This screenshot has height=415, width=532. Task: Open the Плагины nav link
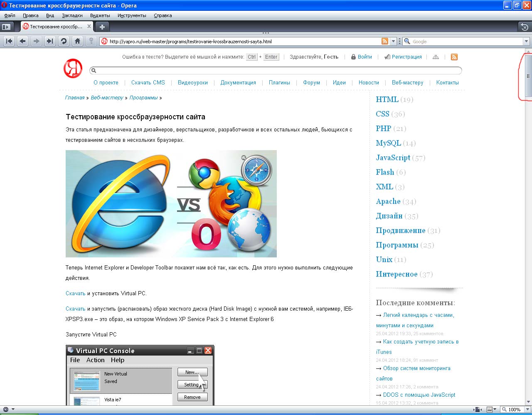click(279, 82)
